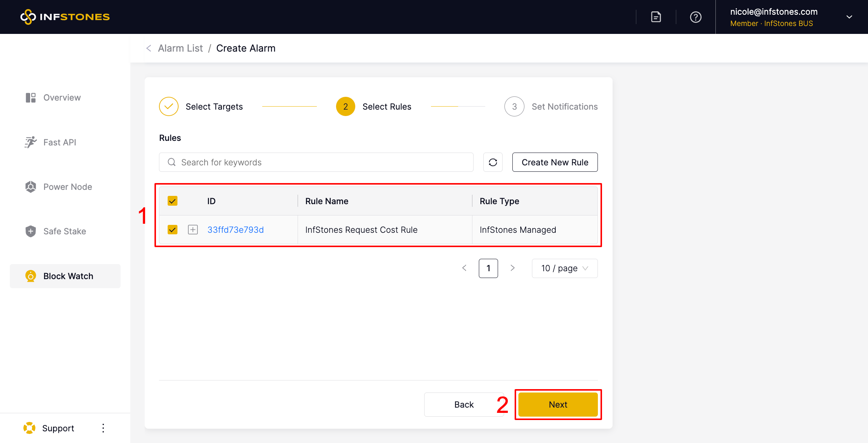This screenshot has width=868, height=443.
Task: Click the back arrow before Alarm List
Action: [149, 48]
